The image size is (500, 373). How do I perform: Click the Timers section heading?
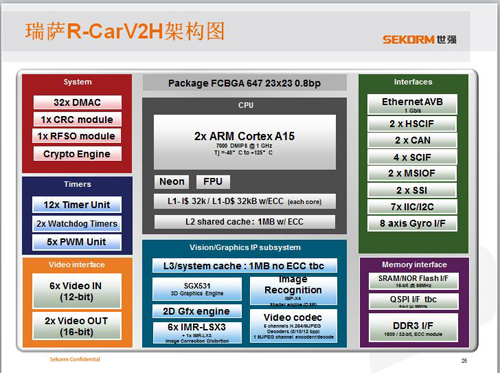pyautogui.click(x=77, y=184)
